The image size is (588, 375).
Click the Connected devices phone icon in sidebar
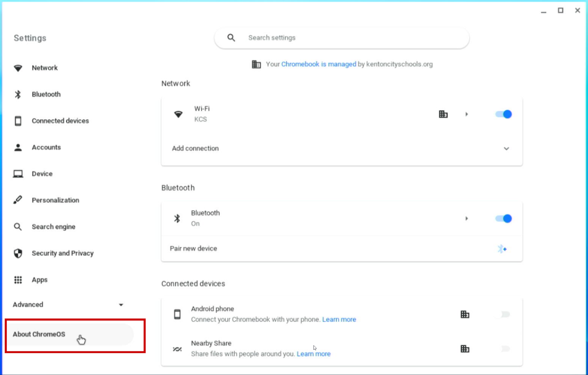18,121
